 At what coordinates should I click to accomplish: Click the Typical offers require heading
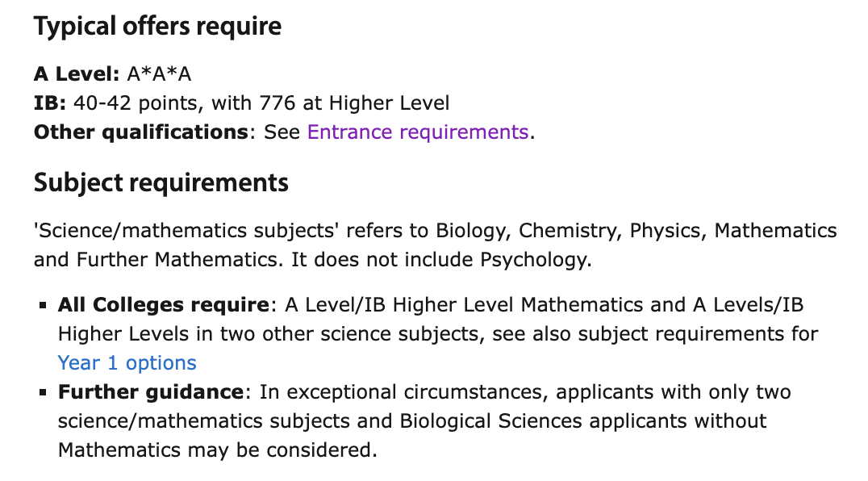click(x=158, y=27)
